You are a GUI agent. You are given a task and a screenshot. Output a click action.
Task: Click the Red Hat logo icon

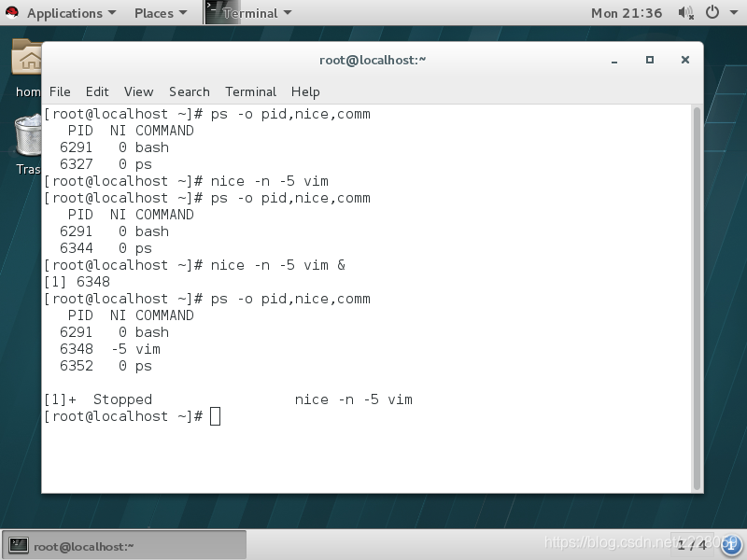[12, 12]
